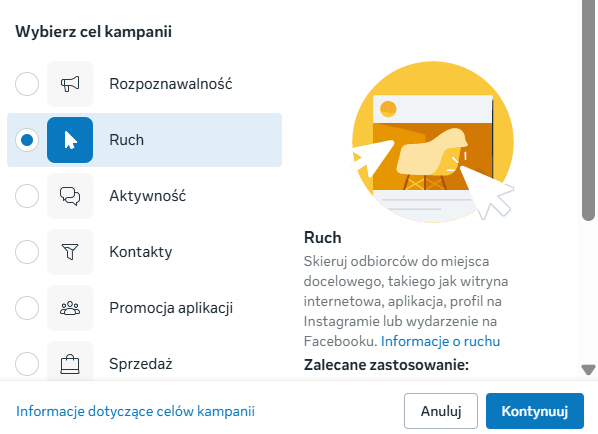Select the Ruch radio button
The image size is (598, 434).
point(27,140)
